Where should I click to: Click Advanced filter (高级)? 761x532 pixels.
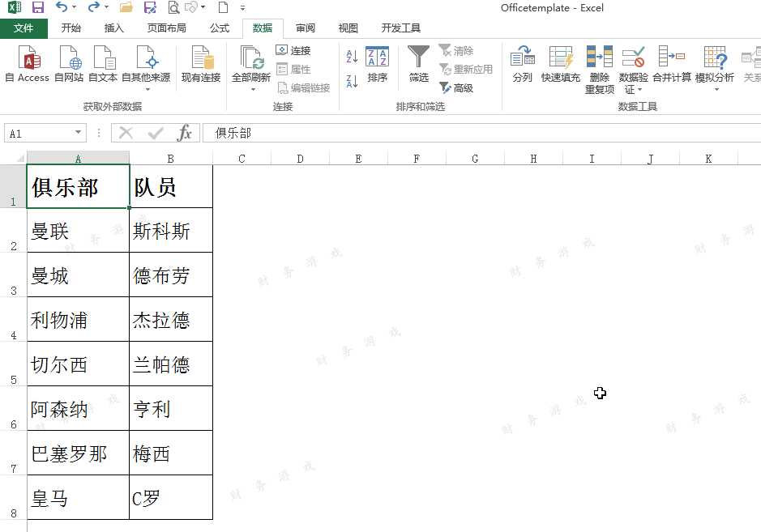[456, 87]
